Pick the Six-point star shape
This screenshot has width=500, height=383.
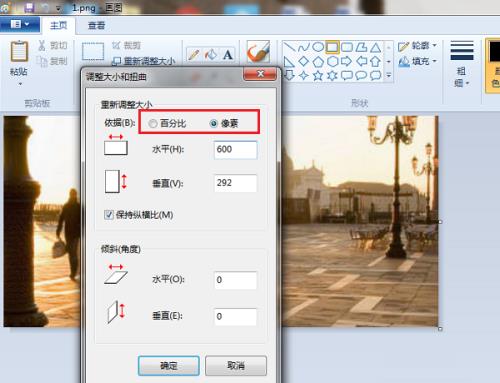332,76
